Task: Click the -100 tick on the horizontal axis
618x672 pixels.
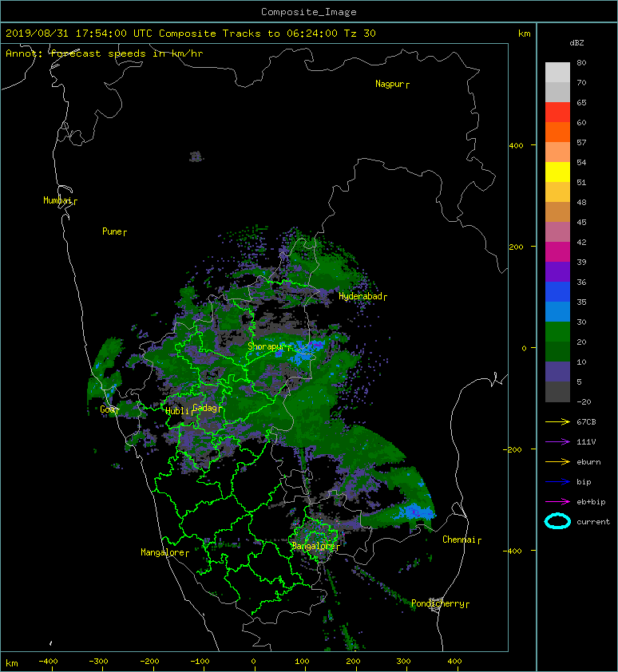Action: (x=200, y=662)
